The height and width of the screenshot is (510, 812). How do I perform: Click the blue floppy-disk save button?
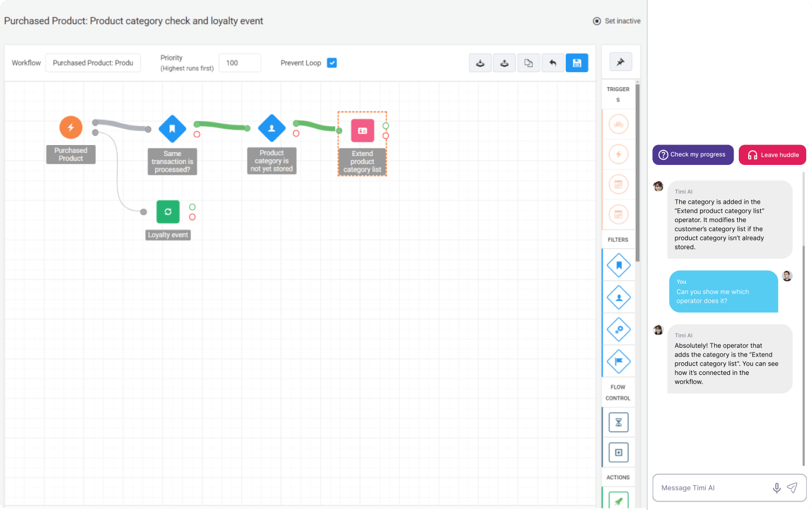[x=577, y=63]
